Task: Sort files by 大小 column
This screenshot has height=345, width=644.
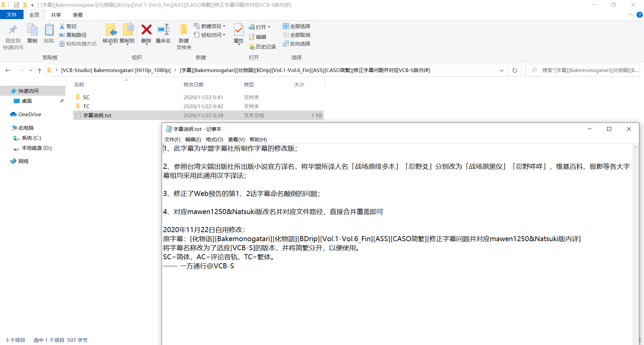Action: point(308,84)
